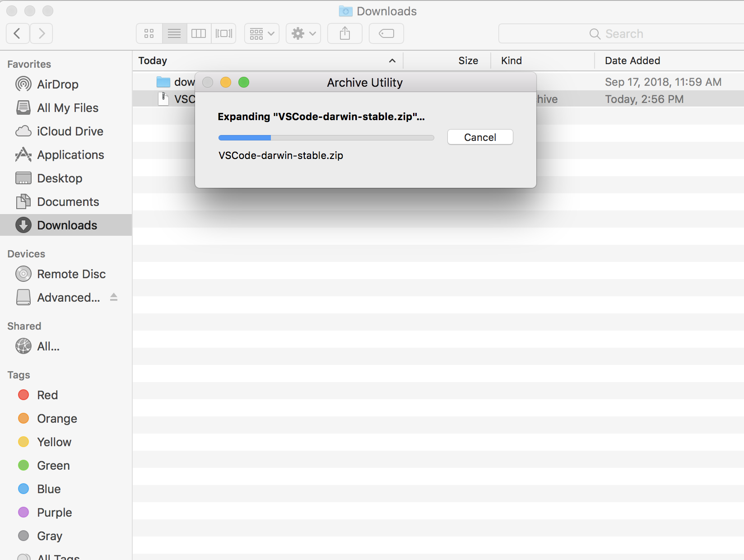The width and height of the screenshot is (744, 560).
Task: Select the Red tag
Action: click(47, 395)
